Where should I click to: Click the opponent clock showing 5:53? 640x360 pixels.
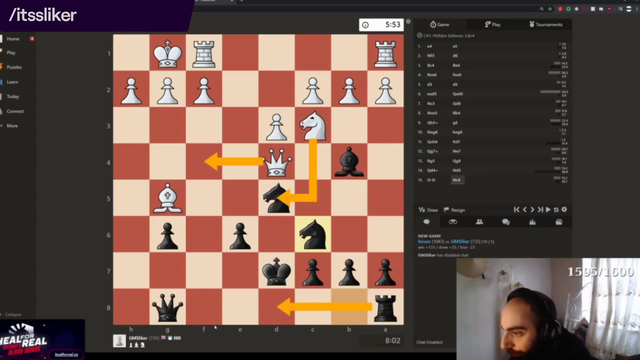[x=381, y=25]
